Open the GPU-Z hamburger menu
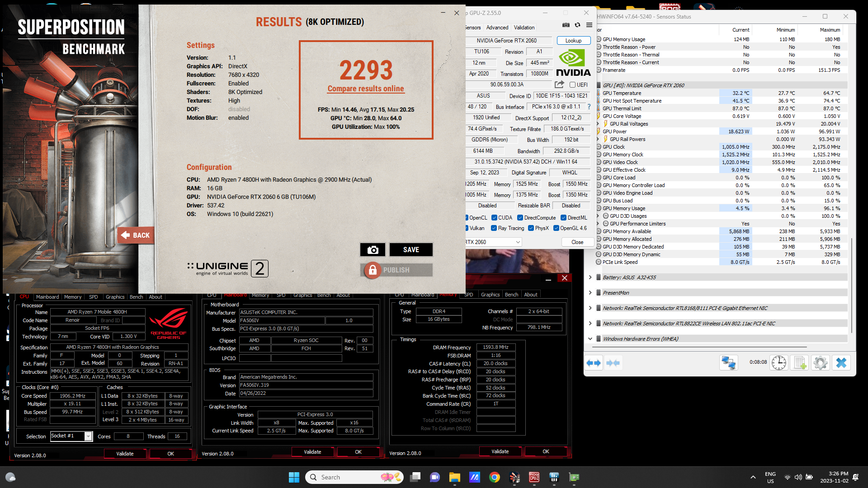This screenshot has height=488, width=868. [x=589, y=25]
